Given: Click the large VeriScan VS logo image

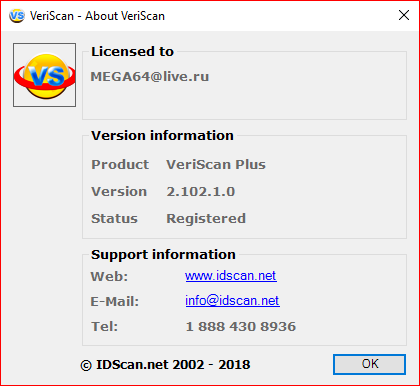Looking at the screenshot, I should coord(44,75).
